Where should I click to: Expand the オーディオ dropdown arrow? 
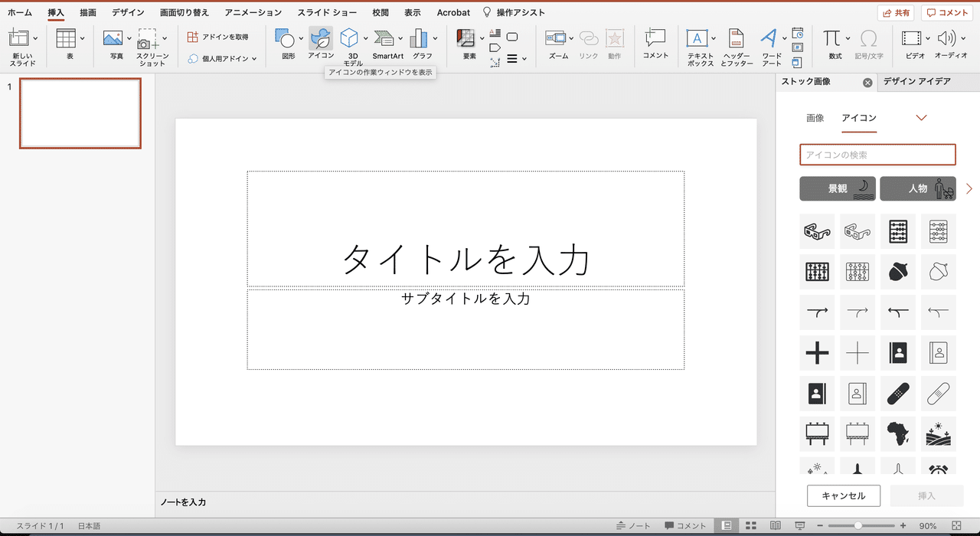[962, 38]
